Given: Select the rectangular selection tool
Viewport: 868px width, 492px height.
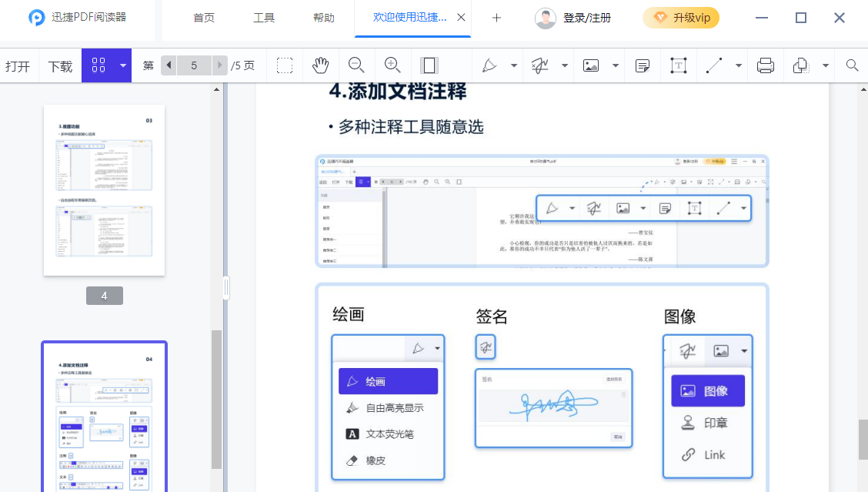Looking at the screenshot, I should (x=285, y=66).
